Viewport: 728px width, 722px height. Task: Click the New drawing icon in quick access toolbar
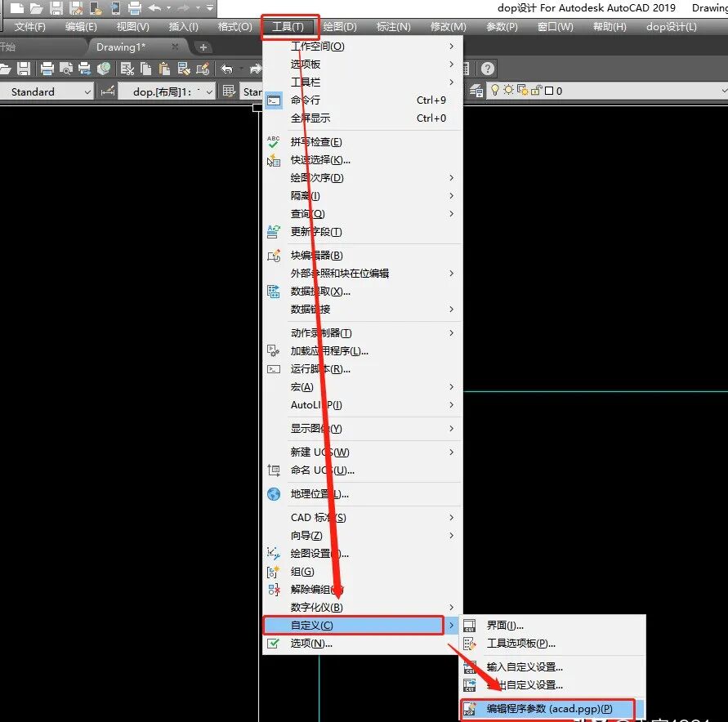tap(16, 8)
